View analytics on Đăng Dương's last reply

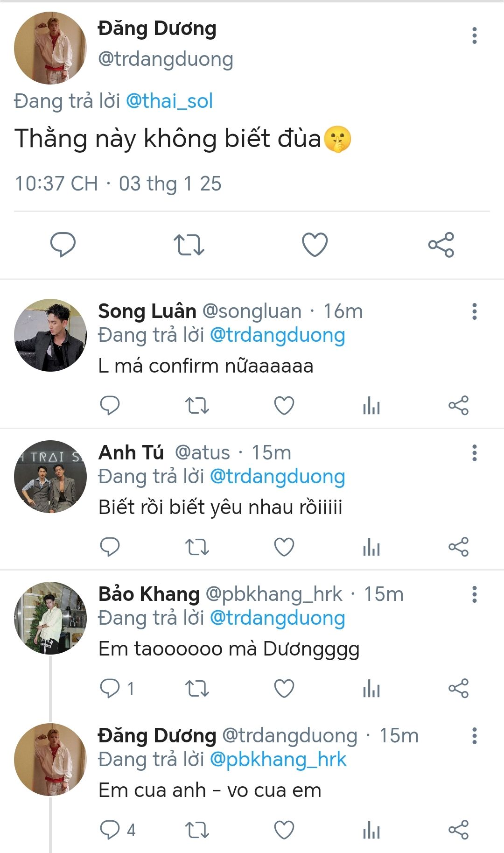pos(371,830)
